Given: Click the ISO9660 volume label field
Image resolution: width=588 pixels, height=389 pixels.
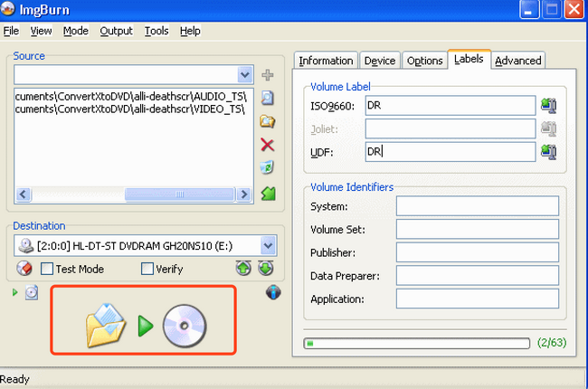Looking at the screenshot, I should (x=450, y=106).
